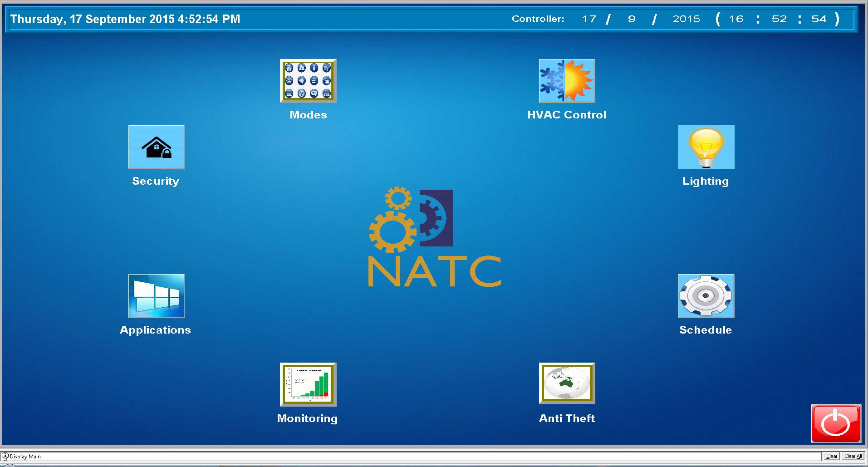This screenshot has width=868, height=467.
Task: Click the Thursday date-time header text
Action: 125,19
